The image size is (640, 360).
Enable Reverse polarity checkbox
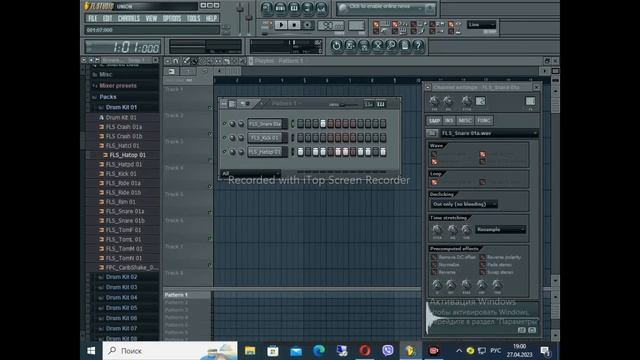click(x=482, y=258)
